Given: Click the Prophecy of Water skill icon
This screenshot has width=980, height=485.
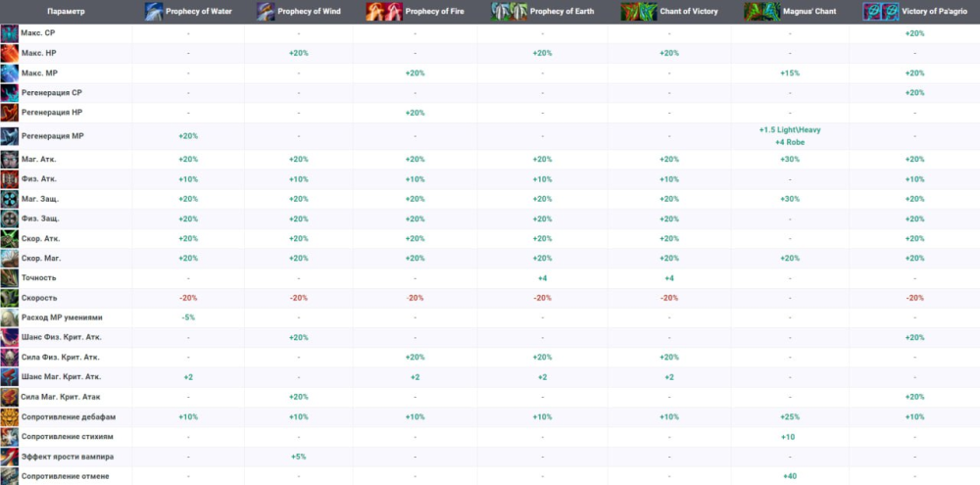Looking at the screenshot, I should pos(155,12).
